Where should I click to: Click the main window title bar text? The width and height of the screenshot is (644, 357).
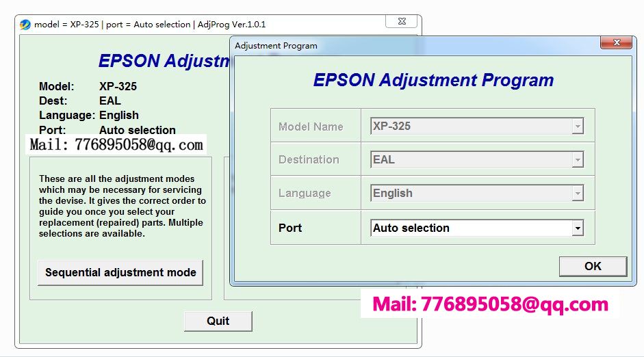(150, 25)
